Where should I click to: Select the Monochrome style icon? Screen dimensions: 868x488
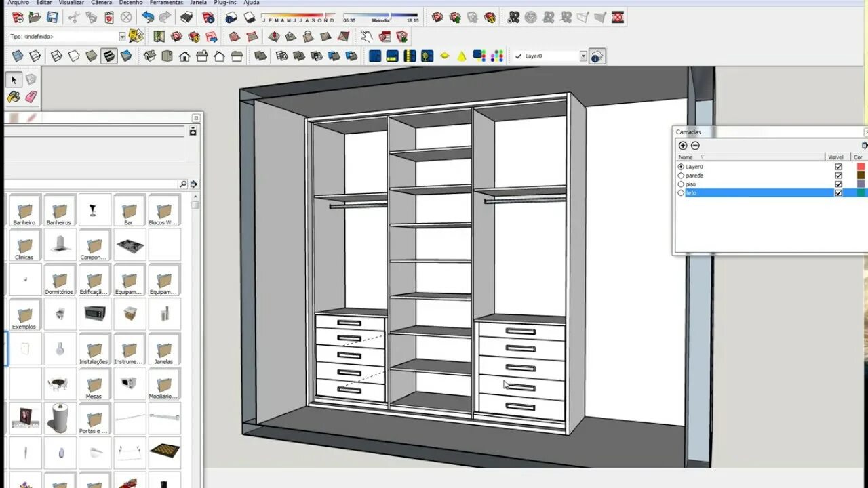(126, 56)
